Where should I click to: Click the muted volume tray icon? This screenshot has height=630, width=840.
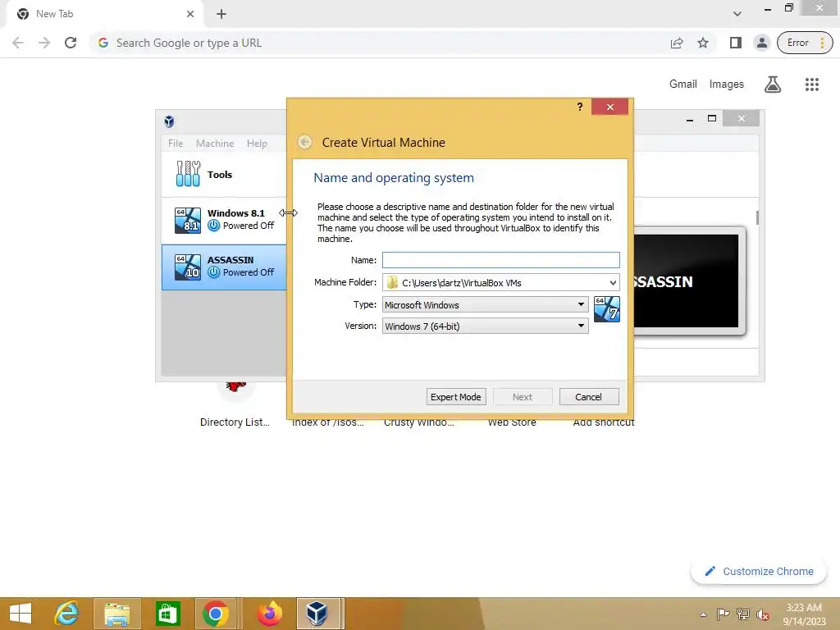coord(762,614)
